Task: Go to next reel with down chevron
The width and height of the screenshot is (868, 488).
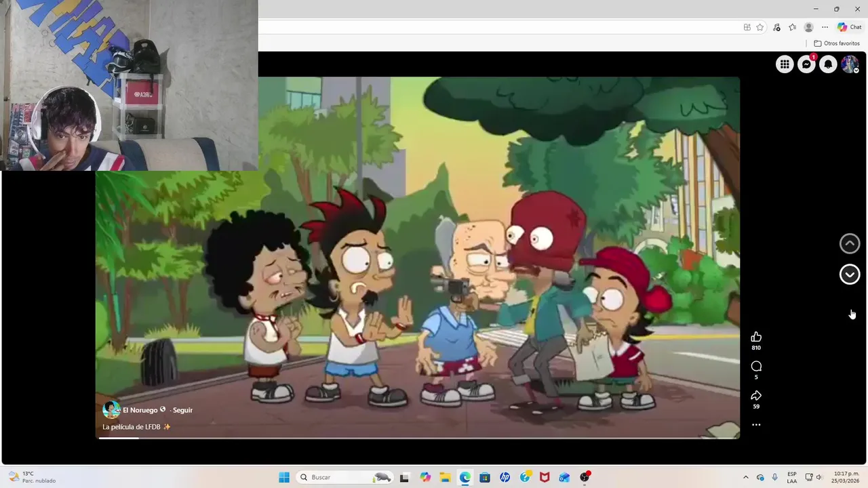Action: [x=850, y=274]
